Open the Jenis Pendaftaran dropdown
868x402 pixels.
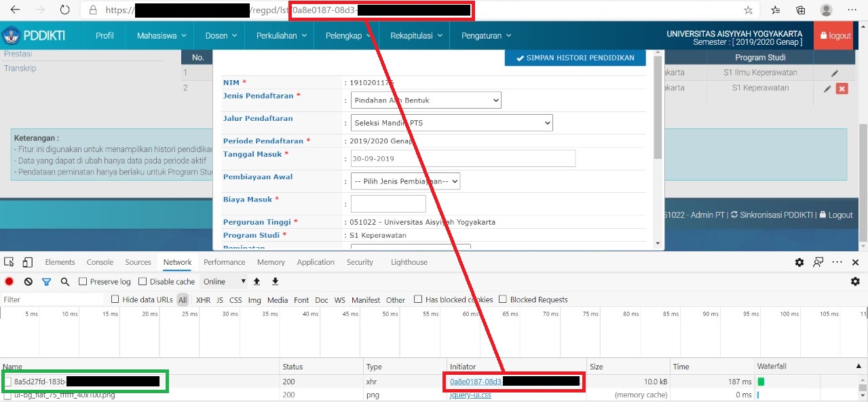(x=426, y=100)
